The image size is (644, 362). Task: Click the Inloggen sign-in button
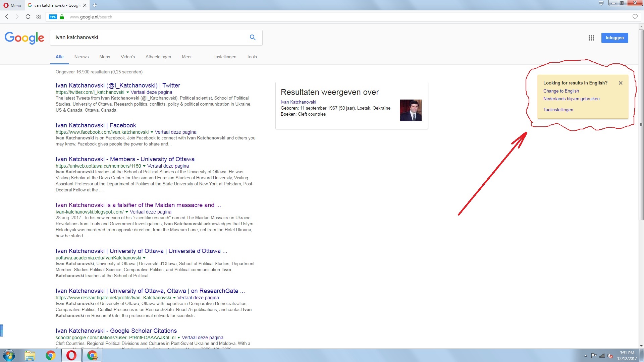coord(614,38)
